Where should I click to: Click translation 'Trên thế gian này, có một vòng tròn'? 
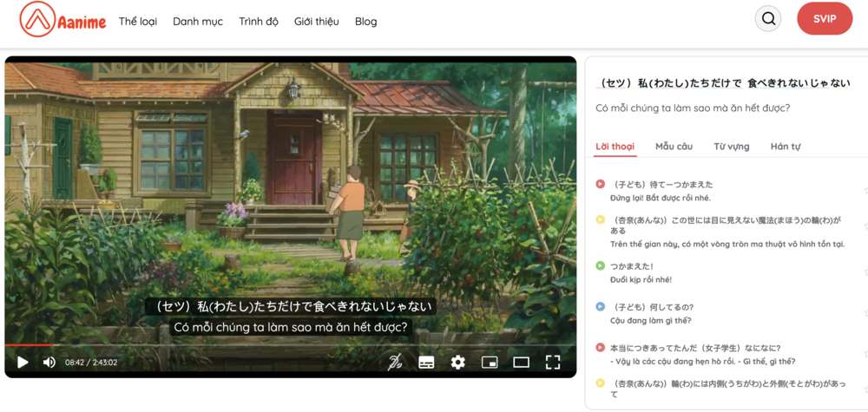tap(727, 244)
